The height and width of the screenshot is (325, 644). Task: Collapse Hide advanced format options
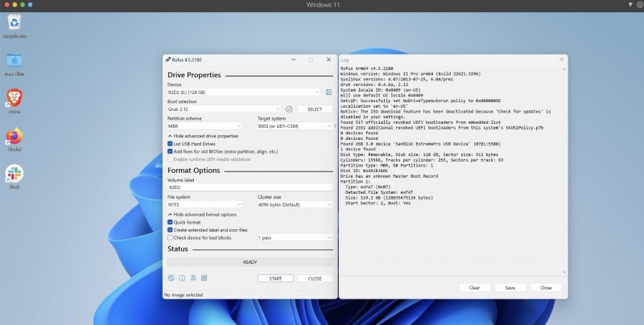point(203,215)
